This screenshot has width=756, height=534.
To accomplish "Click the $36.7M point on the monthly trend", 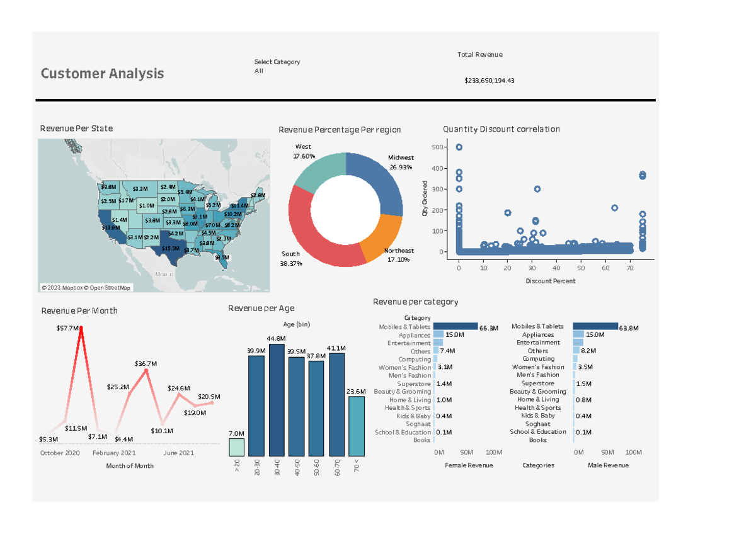I will coord(146,370).
